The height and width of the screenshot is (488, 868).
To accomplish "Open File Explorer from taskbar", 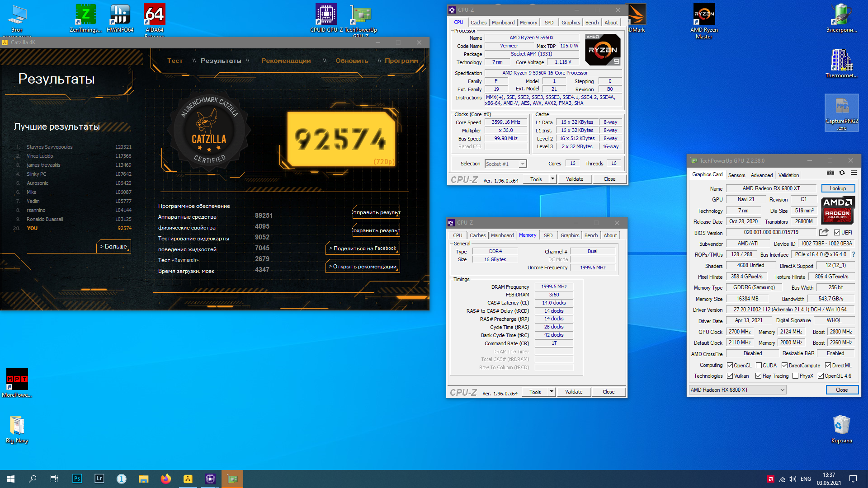I will [143, 479].
